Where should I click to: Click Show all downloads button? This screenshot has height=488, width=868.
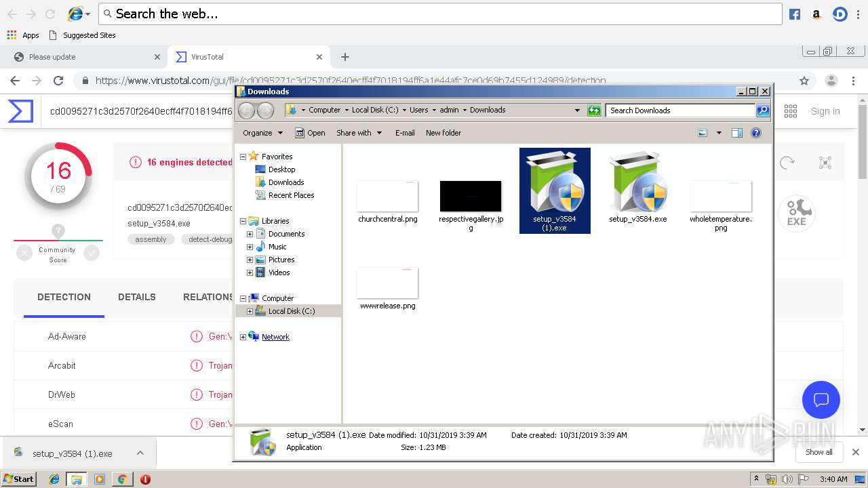tap(818, 452)
